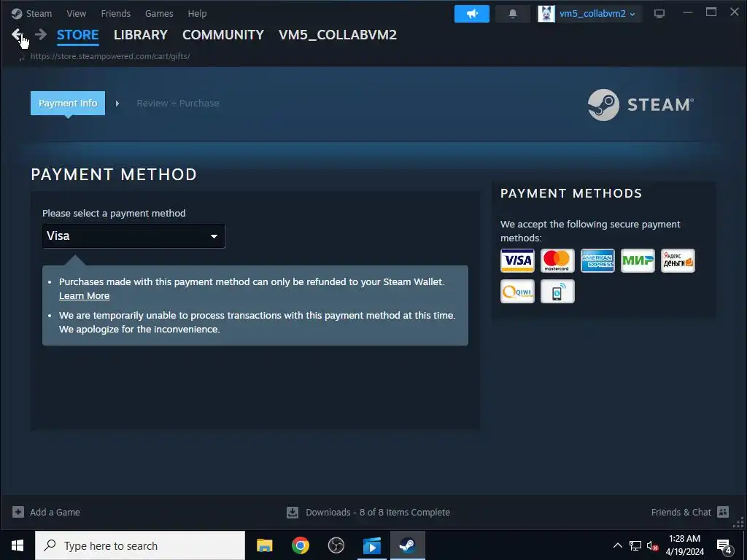Open the Steam menu
The height and width of the screenshot is (560, 747).
pos(39,14)
